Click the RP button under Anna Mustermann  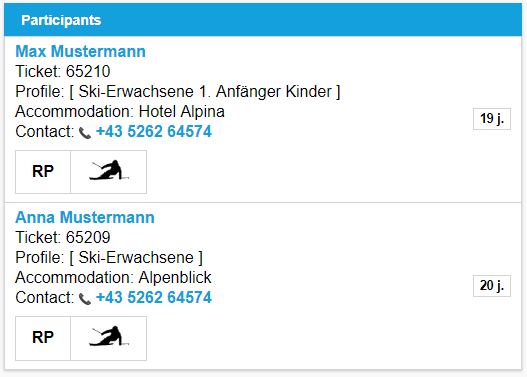click(x=43, y=338)
